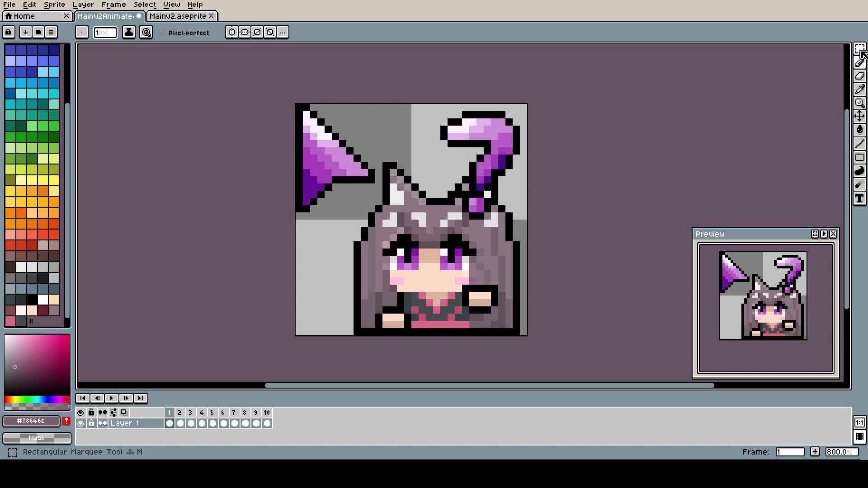Viewport: 868px width, 488px height.
Task: Click the Mask color button
Action: [37, 438]
